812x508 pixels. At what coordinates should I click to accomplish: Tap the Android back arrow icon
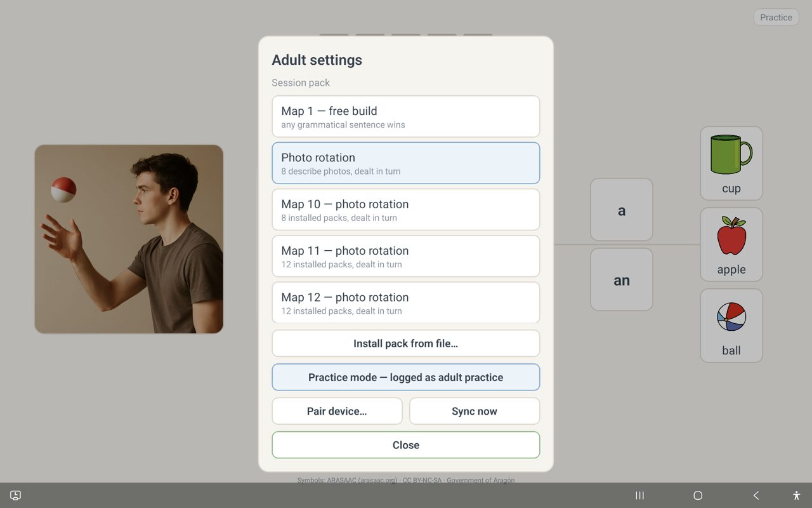point(756,495)
